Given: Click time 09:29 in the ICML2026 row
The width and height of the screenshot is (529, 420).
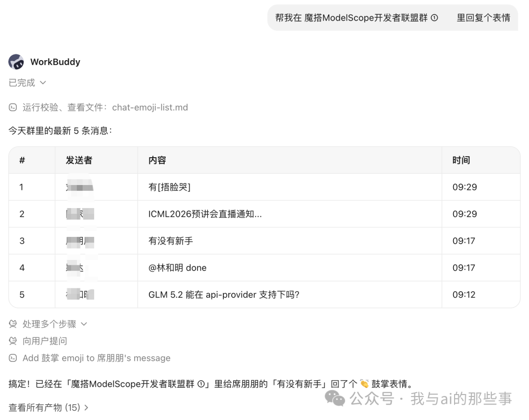Looking at the screenshot, I should 464,214.
